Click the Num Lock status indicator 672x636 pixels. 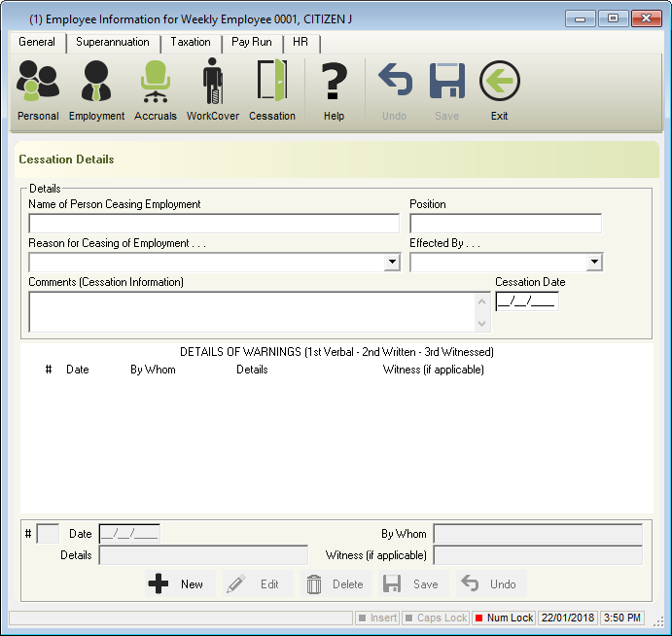coord(504,618)
